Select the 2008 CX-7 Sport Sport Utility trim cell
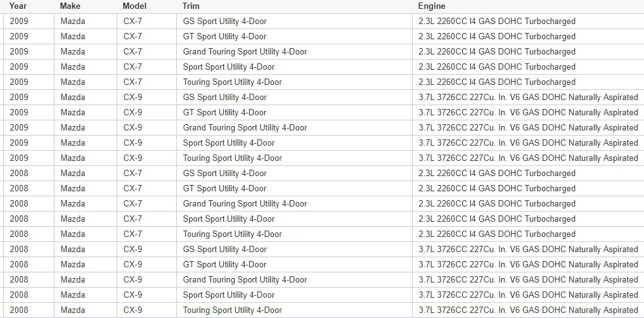Image resolution: width=644 pixels, height=318 pixels. (295, 219)
